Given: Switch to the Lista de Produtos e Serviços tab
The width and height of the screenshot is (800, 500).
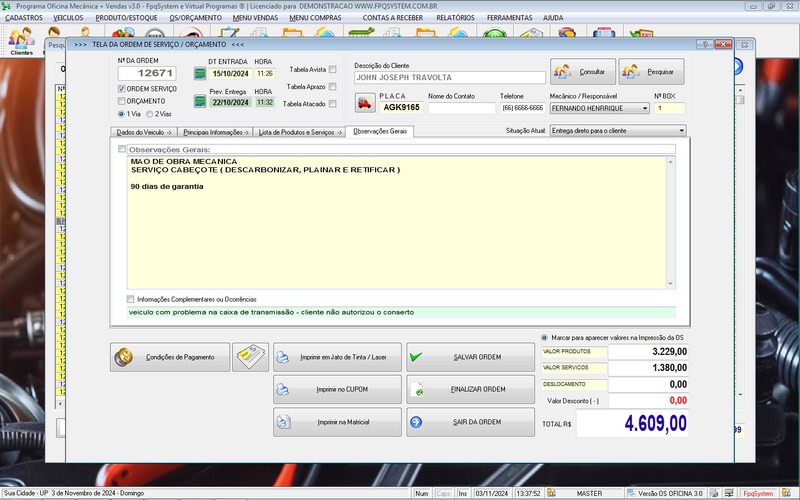Looking at the screenshot, I should [x=299, y=132].
